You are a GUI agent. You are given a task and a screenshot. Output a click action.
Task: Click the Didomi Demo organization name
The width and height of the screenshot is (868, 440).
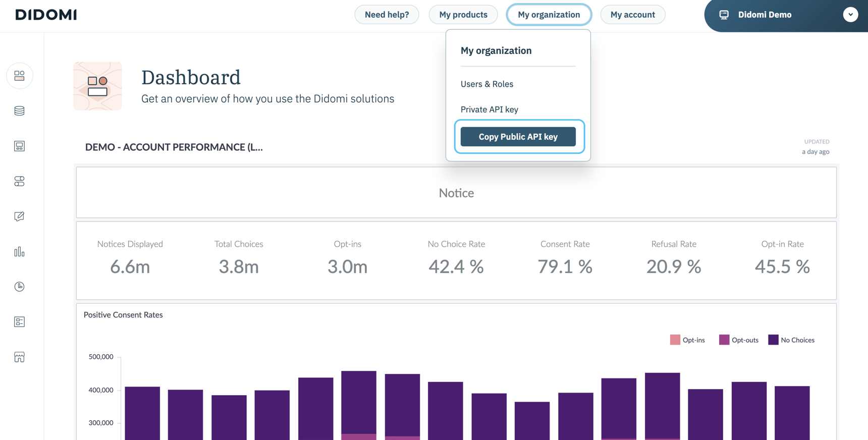(x=765, y=15)
